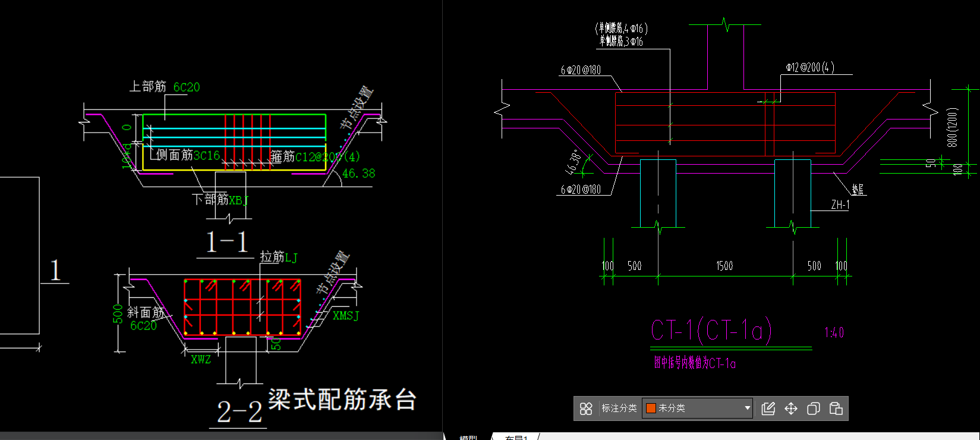980x440 pixels.
Task: Click the Φ12@200(4) stirrup annotation
Action: (x=810, y=68)
